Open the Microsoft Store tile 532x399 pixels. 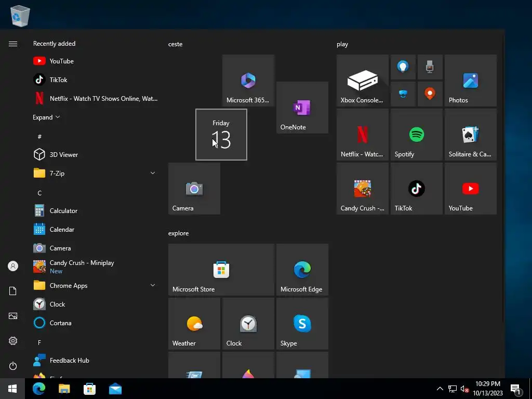[221, 270]
